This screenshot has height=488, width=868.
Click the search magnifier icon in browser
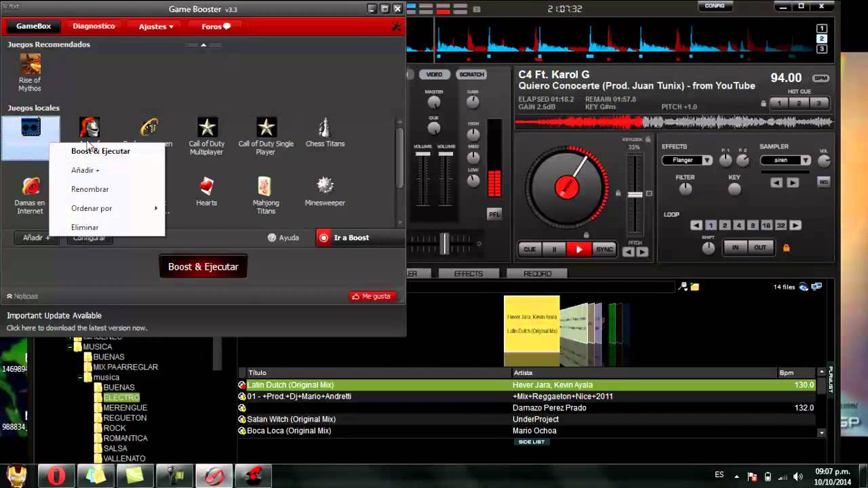point(684,287)
